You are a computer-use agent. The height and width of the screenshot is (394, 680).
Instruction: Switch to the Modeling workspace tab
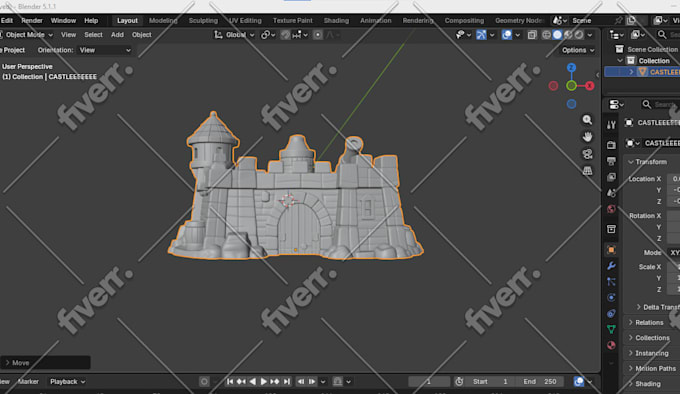click(163, 20)
